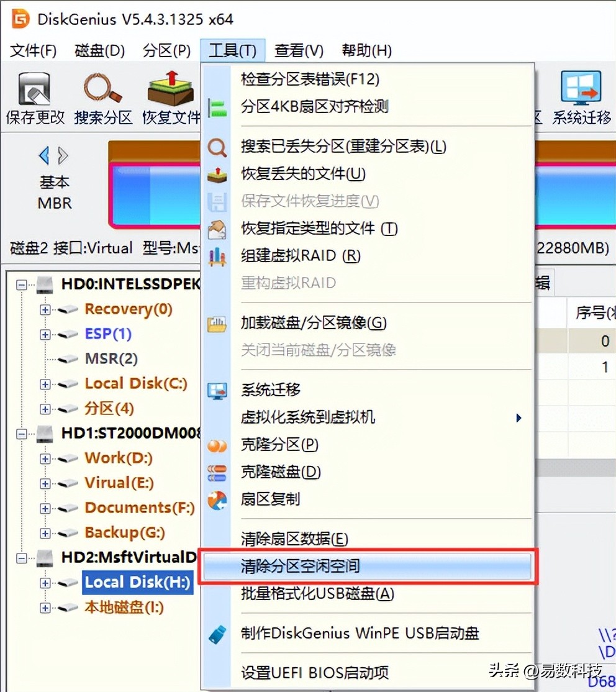This screenshot has width=616, height=692.
Task: Click the System Migration (系统迁移) toolbar icon
Action: pos(581,88)
